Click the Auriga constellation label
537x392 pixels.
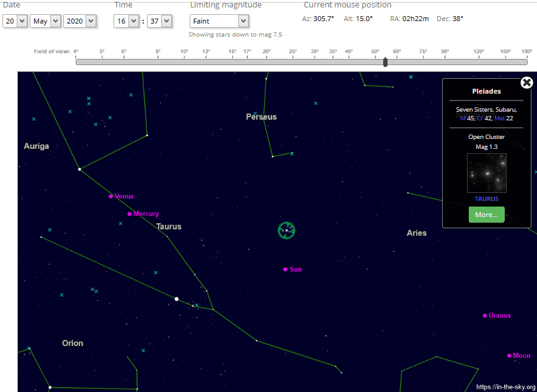[37, 146]
